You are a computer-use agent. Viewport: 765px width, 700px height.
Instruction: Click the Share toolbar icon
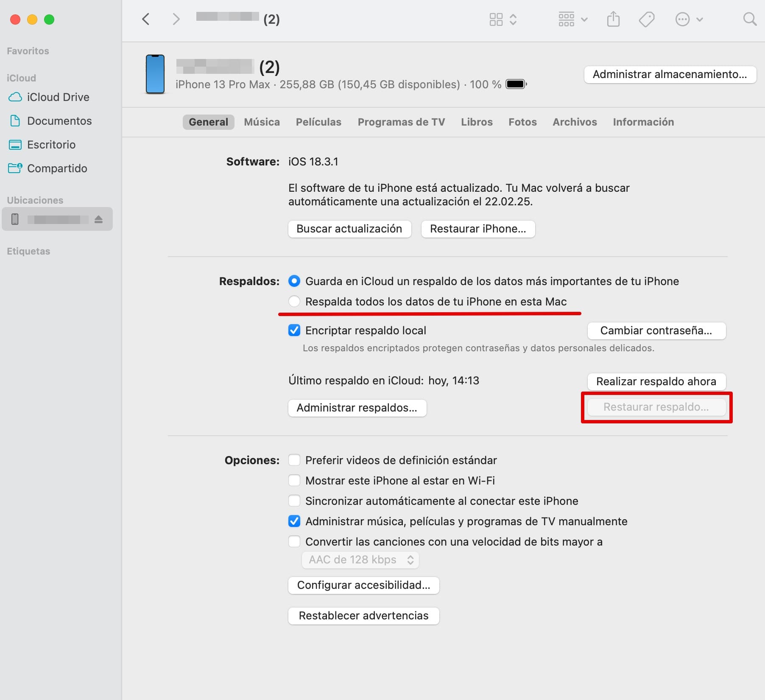[x=613, y=19]
